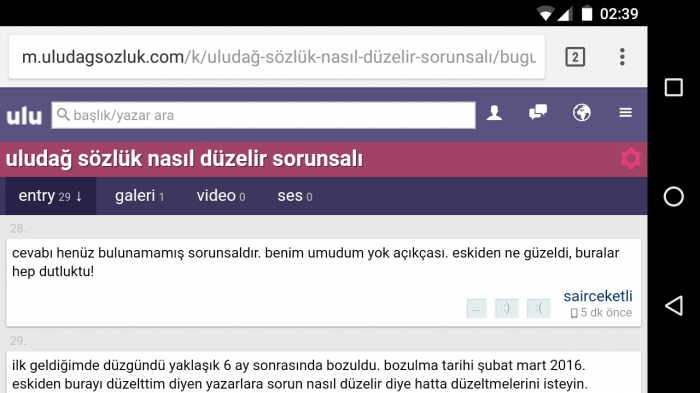Tap the Android home circle button
The image size is (700, 393).
(674, 196)
